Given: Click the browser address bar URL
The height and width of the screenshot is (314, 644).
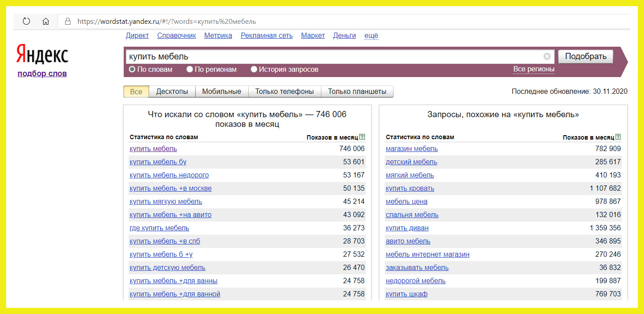Looking at the screenshot, I should 166,21.
